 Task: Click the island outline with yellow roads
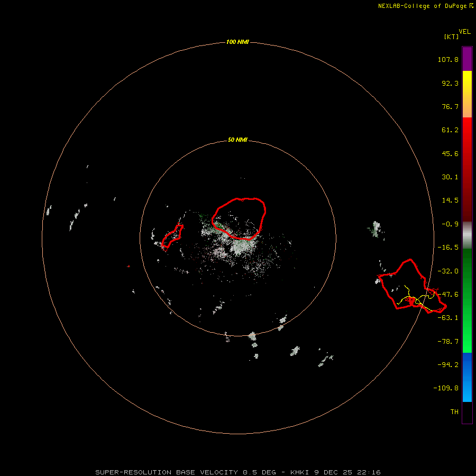tap(411, 286)
